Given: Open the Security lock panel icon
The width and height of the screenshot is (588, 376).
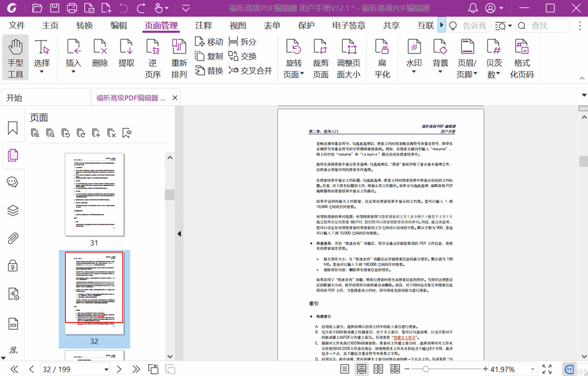Looking at the screenshot, I should point(13,266).
